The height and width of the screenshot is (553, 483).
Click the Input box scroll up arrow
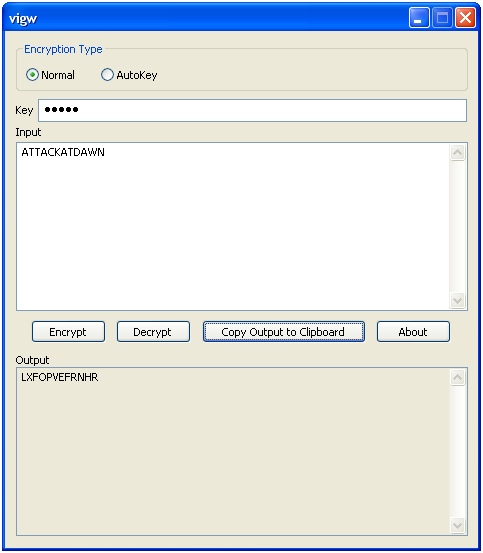pos(458,153)
